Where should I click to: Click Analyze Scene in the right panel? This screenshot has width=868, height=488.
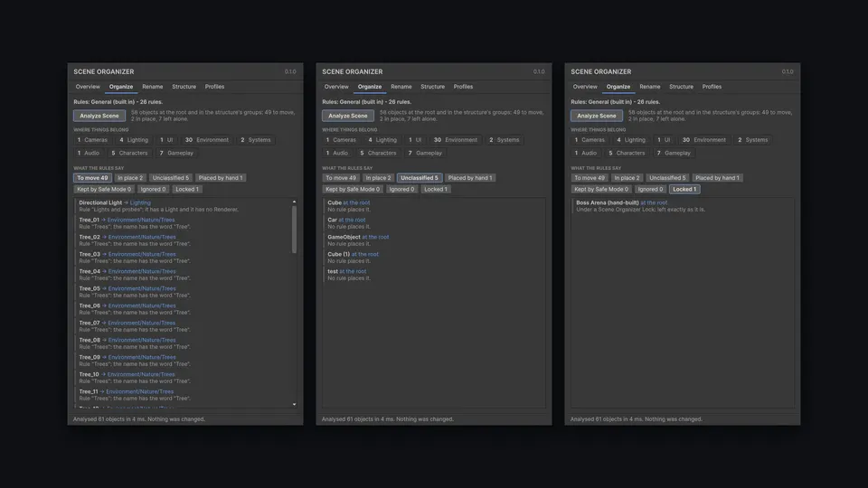coord(596,116)
